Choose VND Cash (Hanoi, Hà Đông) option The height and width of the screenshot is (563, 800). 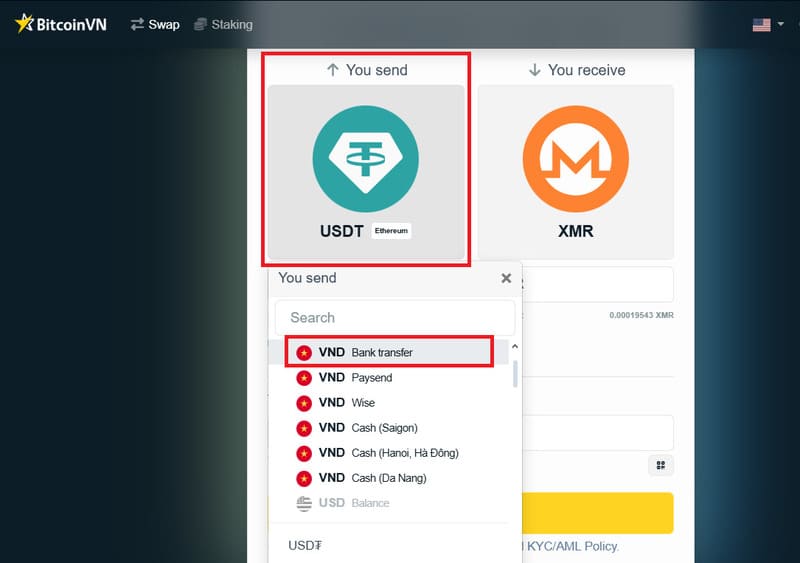click(388, 453)
